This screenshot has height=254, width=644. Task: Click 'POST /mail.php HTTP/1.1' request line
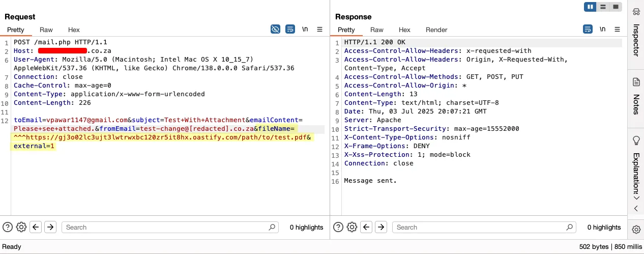tap(61, 42)
